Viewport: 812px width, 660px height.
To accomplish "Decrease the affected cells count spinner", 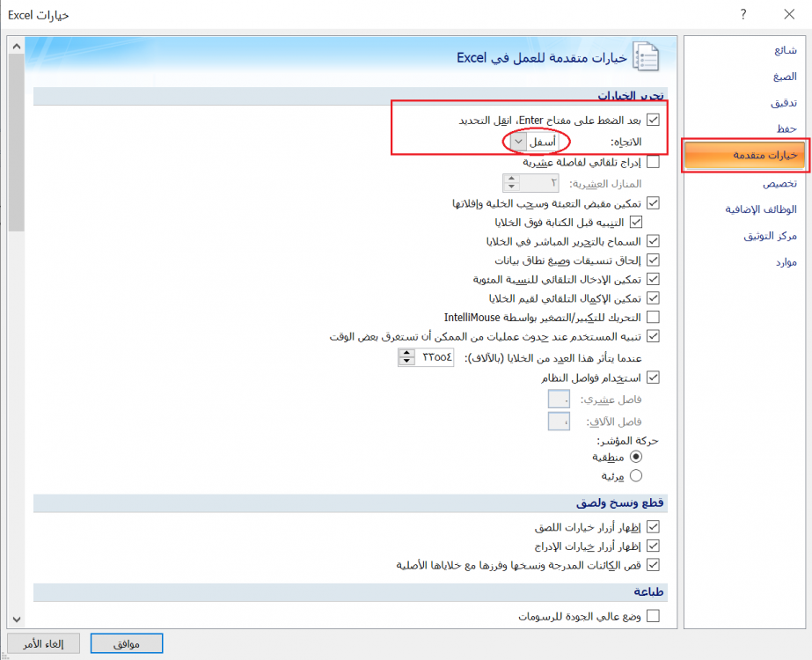I will coord(407,362).
